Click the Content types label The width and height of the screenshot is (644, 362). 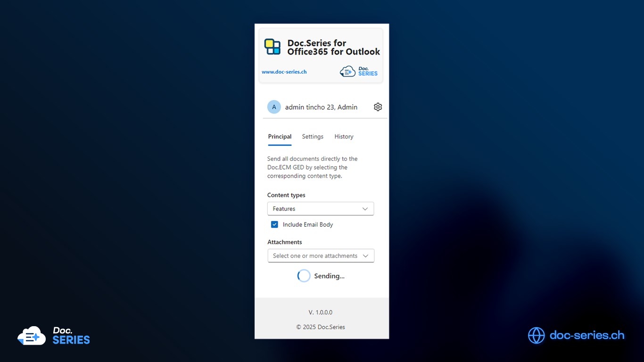point(286,195)
